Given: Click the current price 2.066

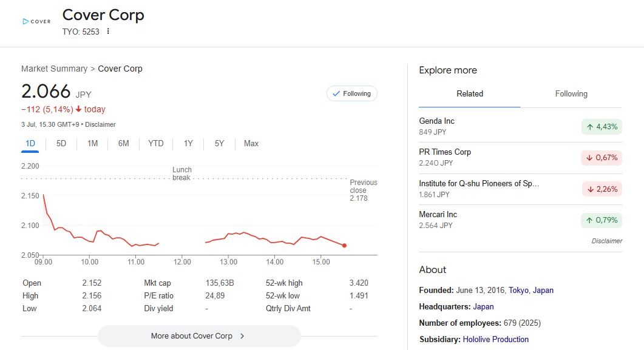Looking at the screenshot, I should point(46,91).
